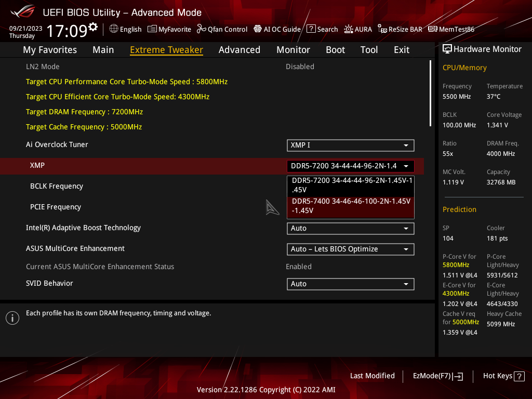532x399 pixels.
Task: Open the English language selector
Action: tap(125, 29)
